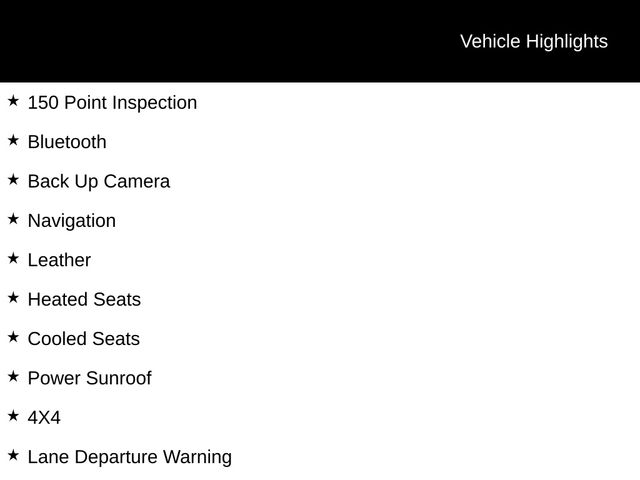The width and height of the screenshot is (640, 480).
Task: Click the star next to Heated Seats
Action: (13, 298)
